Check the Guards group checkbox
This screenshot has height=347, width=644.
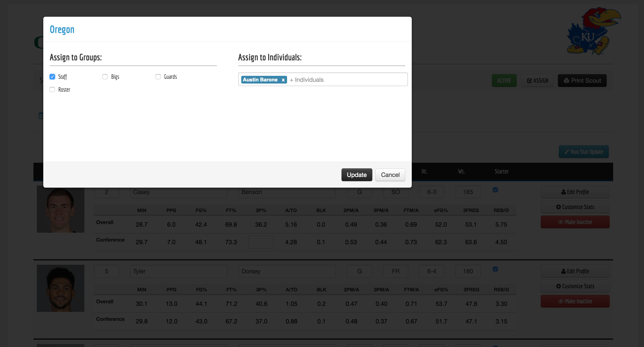(158, 77)
